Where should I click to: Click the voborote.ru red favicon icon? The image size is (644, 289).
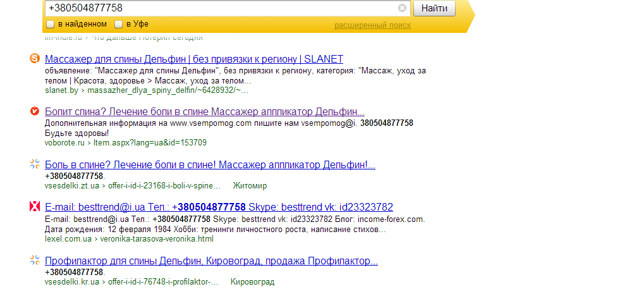[x=35, y=111]
